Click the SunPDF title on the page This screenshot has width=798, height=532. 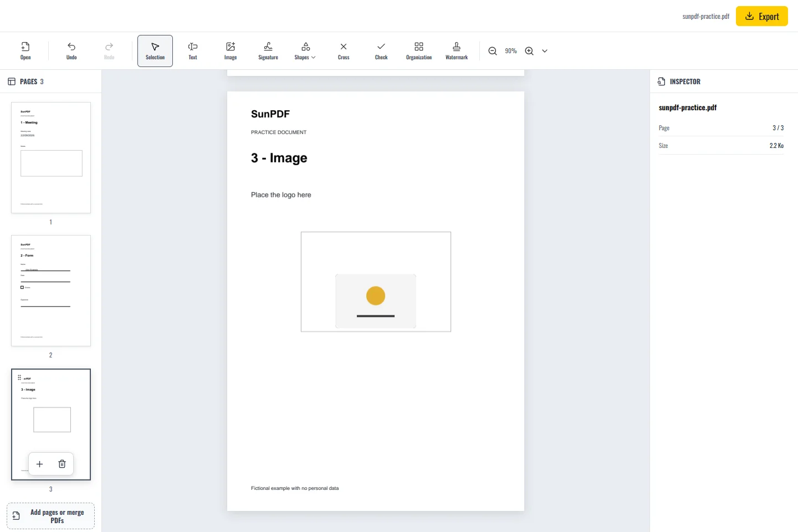270,114
